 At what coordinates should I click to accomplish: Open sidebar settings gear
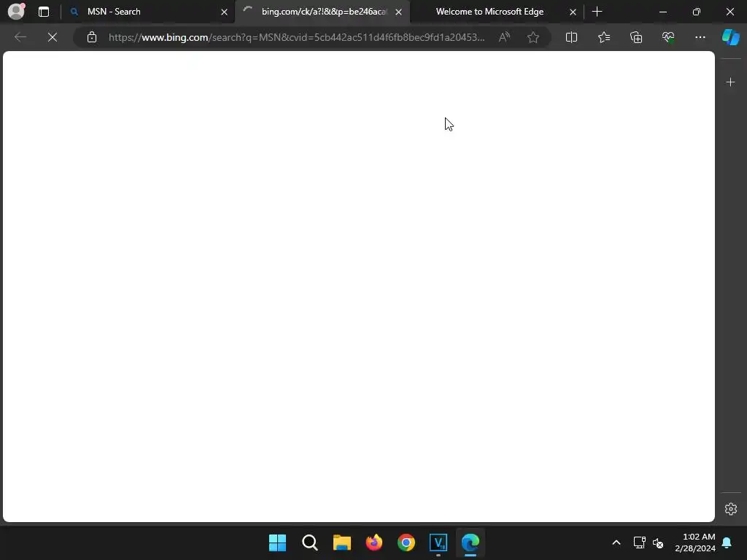tap(730, 509)
